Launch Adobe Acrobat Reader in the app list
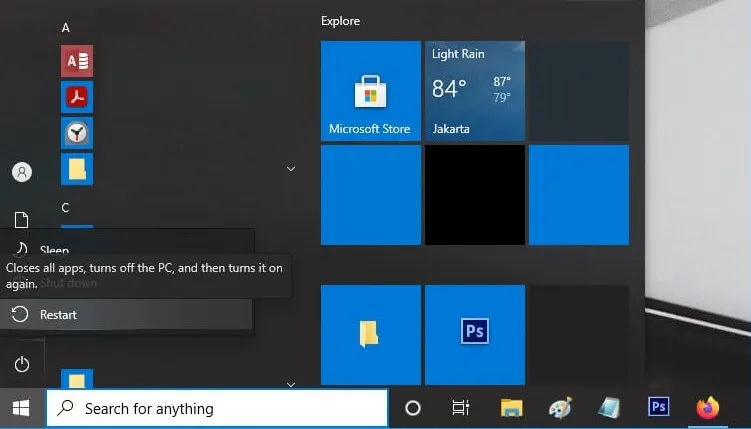The image size is (751, 429). coord(77,97)
